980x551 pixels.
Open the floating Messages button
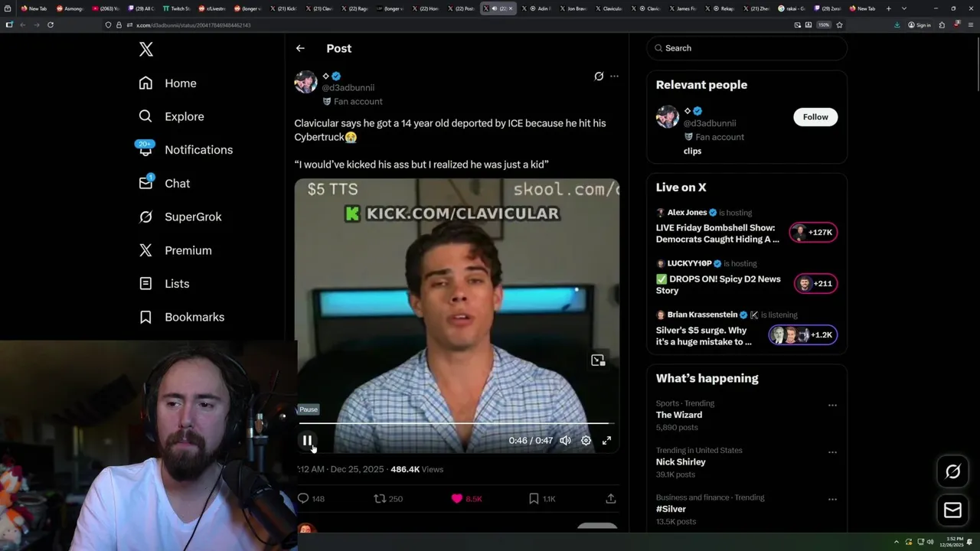pos(953,510)
